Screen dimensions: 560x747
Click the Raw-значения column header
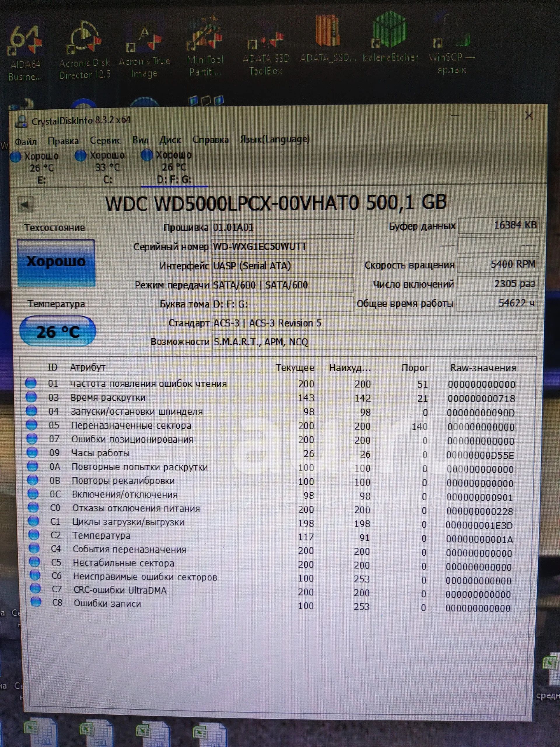[x=483, y=368]
